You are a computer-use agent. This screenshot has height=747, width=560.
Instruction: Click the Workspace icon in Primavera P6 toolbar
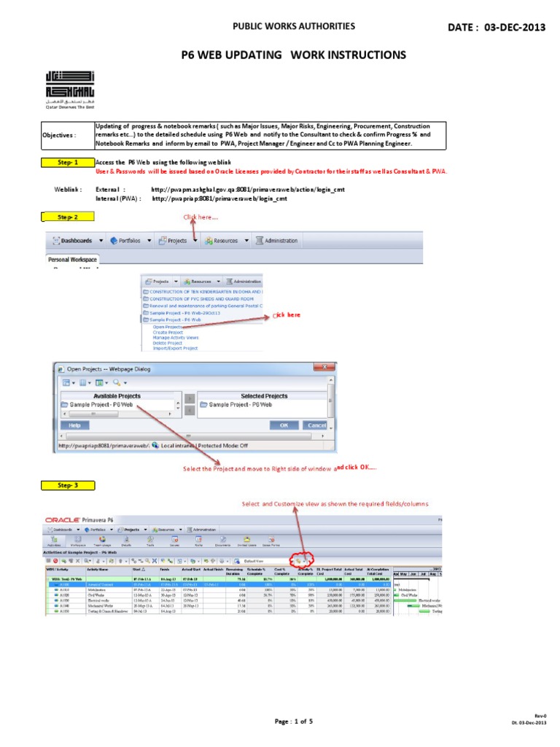click(78, 541)
